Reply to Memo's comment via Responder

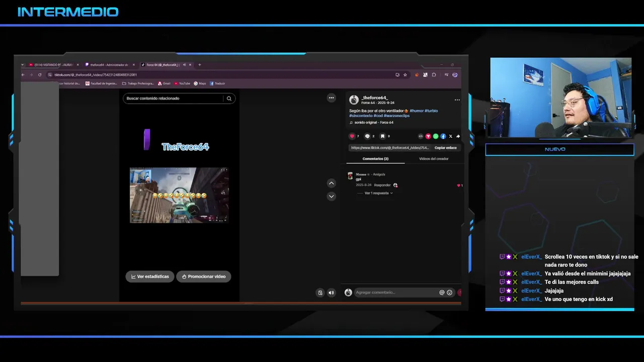tap(382, 185)
